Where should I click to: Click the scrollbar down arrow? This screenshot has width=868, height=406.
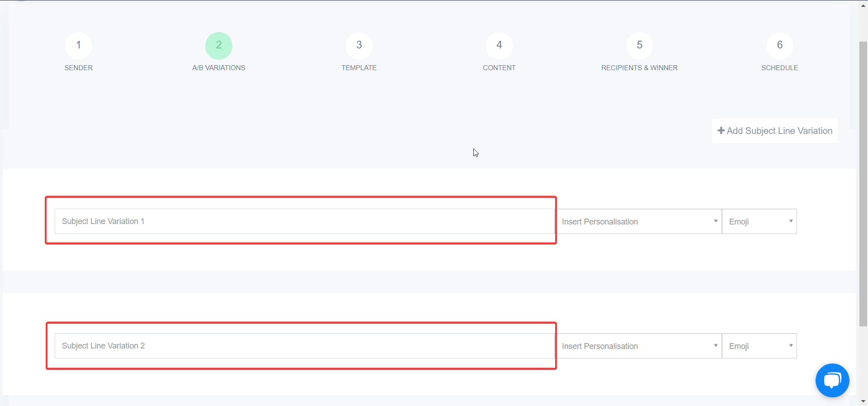(863, 401)
